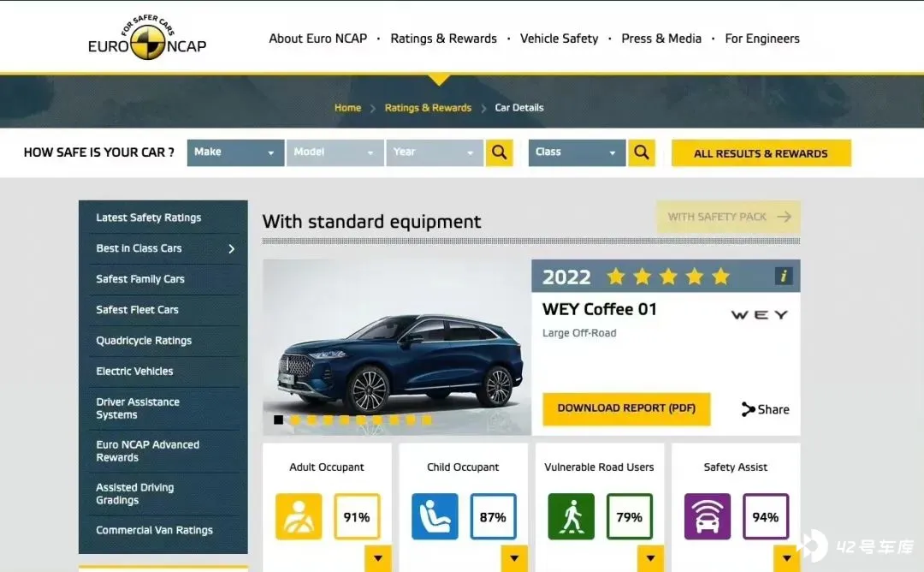Open Assisted Driving Gradings link

point(135,493)
